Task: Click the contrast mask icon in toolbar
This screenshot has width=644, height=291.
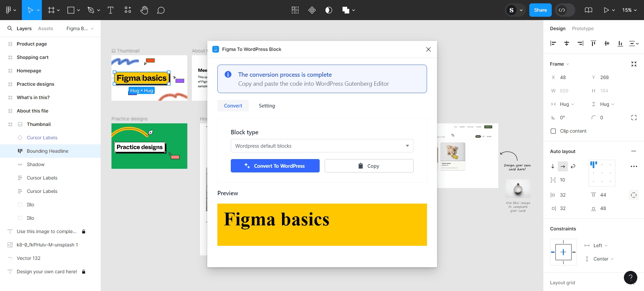Action: 329,10
